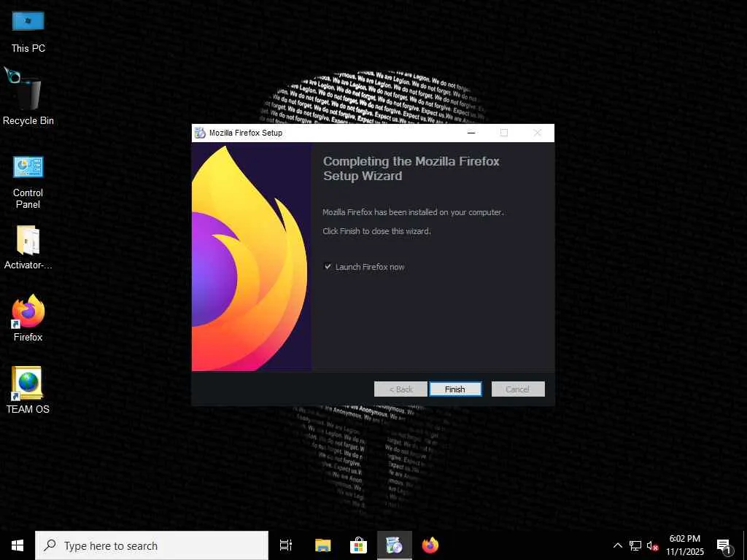Select the Activator folder on desktop

pos(28,248)
